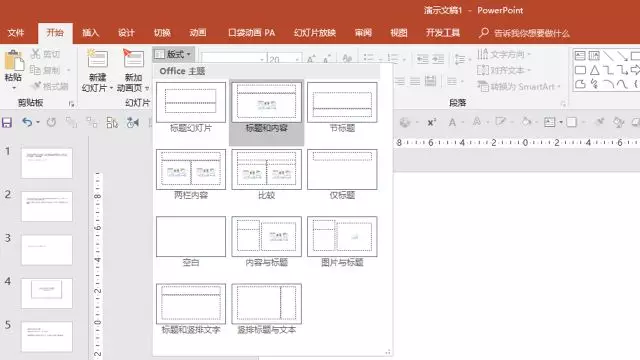
Task: Switch to the Slide Show (幻灯片放映) tab
Action: [x=315, y=33]
